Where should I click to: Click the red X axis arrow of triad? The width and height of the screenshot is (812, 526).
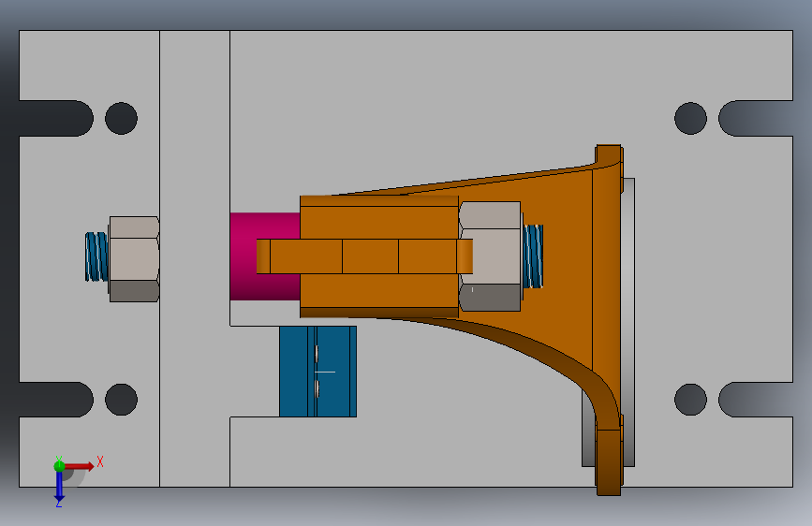click(x=81, y=466)
